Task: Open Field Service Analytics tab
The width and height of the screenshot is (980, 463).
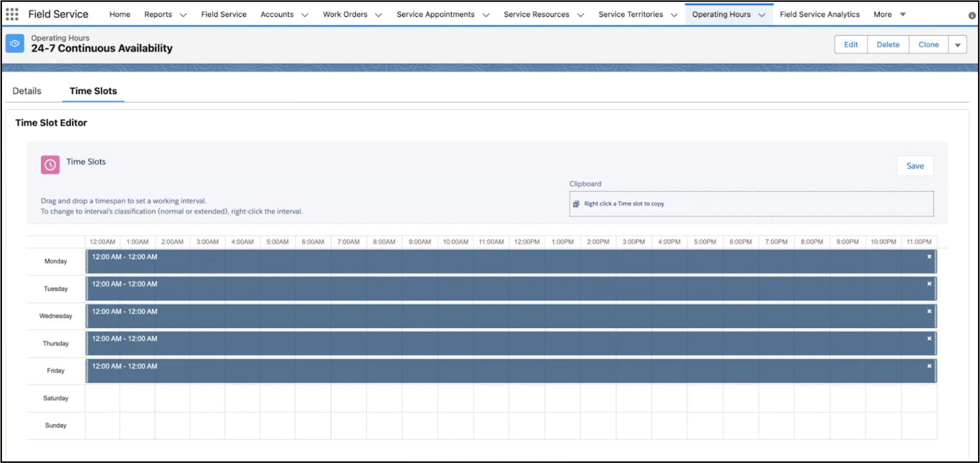Action: (819, 14)
